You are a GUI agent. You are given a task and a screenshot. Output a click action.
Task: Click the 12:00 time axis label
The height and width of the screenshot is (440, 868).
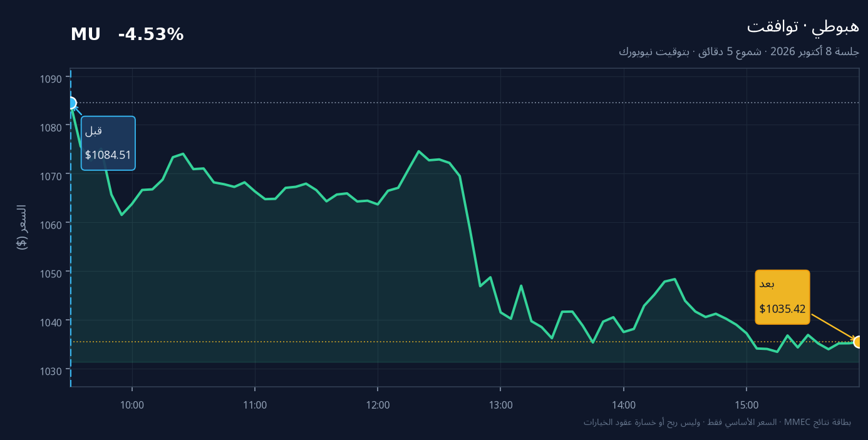click(x=378, y=405)
